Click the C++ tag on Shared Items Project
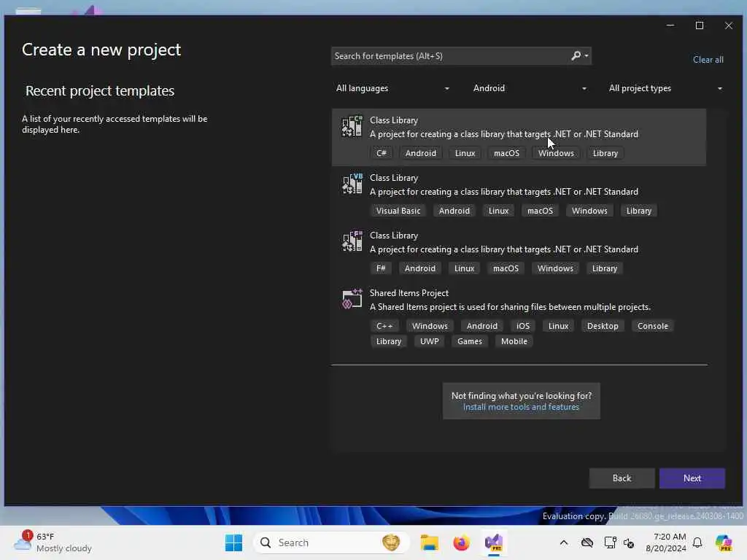Image resolution: width=747 pixels, height=560 pixels. [x=384, y=326]
